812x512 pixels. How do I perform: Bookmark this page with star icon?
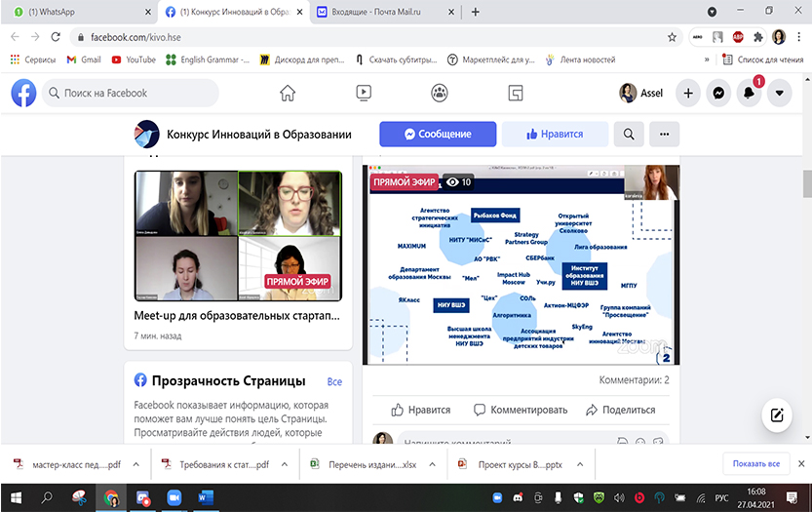672,37
